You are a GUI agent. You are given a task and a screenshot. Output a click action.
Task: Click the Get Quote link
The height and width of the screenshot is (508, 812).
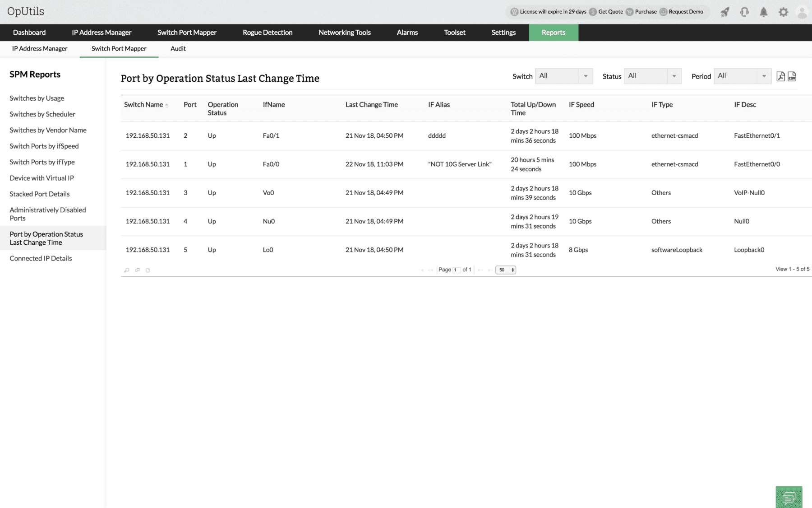point(610,12)
